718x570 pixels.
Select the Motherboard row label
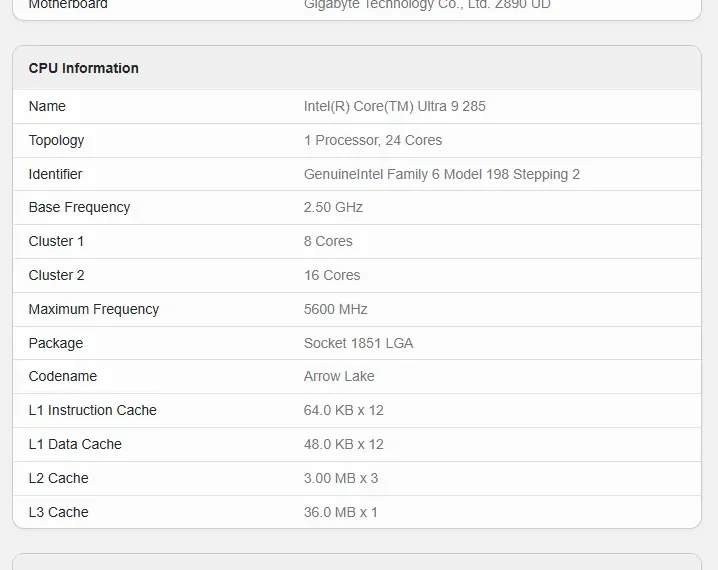[68, 5]
